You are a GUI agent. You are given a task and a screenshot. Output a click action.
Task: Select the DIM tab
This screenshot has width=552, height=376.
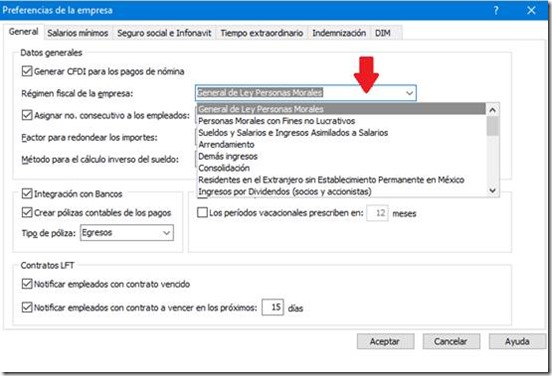[x=383, y=33]
